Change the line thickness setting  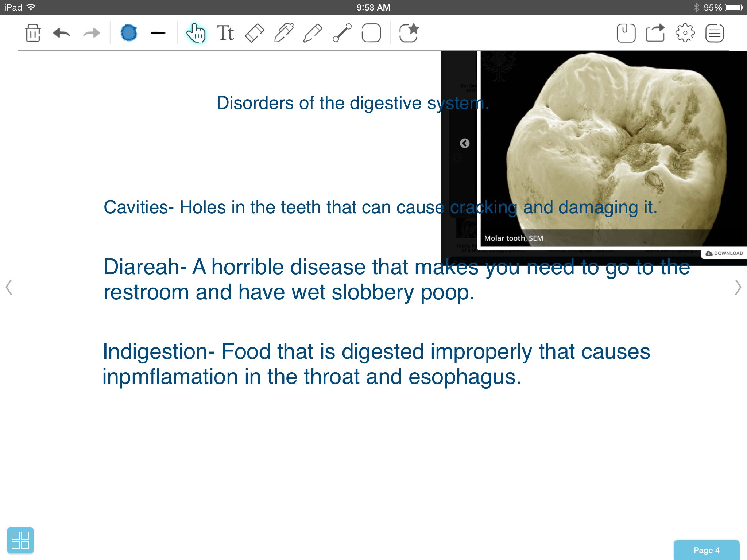(158, 33)
